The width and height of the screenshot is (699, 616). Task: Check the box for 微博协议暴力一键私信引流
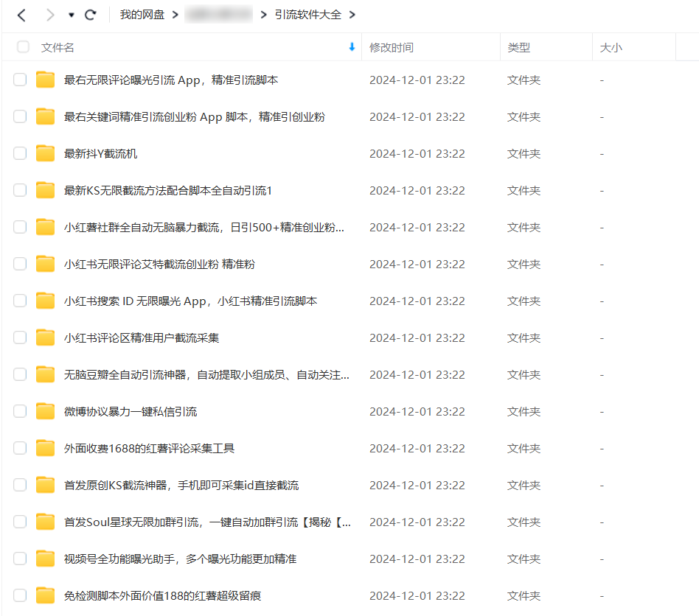point(20,411)
